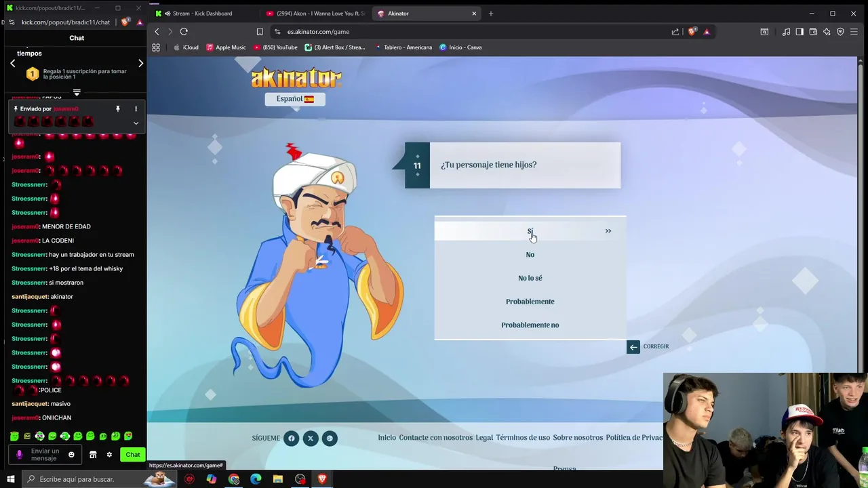The height and width of the screenshot is (488, 868).
Task: Expand the pinned message chevron
Action: [x=136, y=123]
